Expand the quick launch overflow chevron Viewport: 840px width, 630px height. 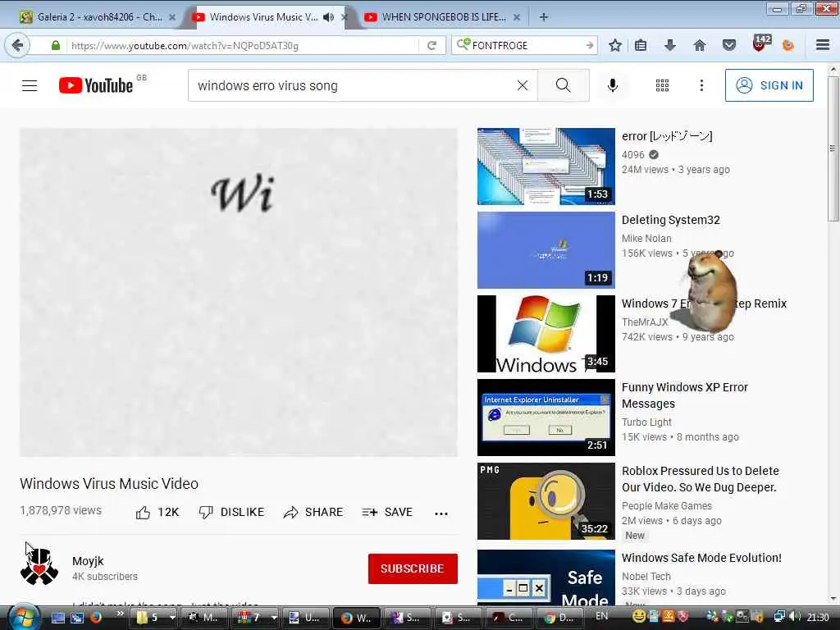point(120,614)
